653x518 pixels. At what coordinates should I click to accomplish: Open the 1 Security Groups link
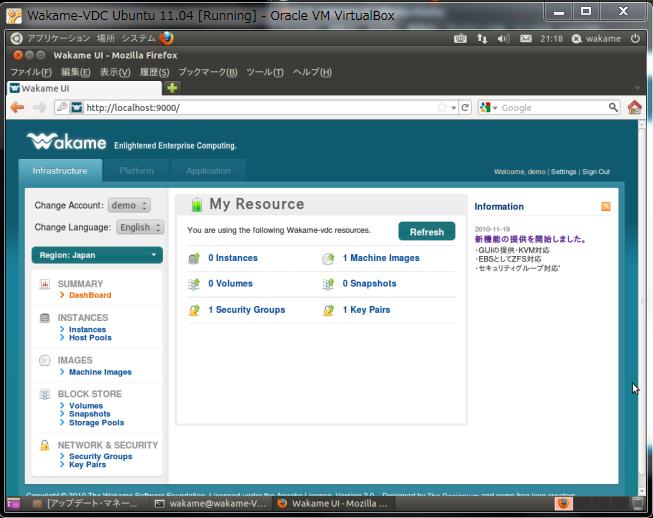click(x=247, y=310)
